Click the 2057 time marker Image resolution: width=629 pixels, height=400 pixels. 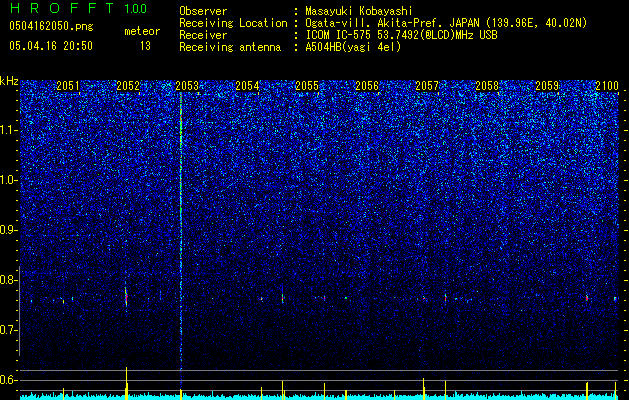pos(427,86)
